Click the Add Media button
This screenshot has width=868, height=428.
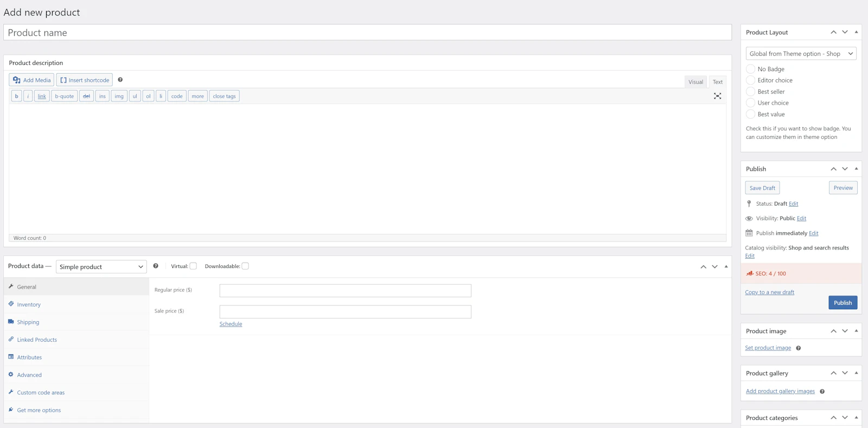(x=31, y=80)
